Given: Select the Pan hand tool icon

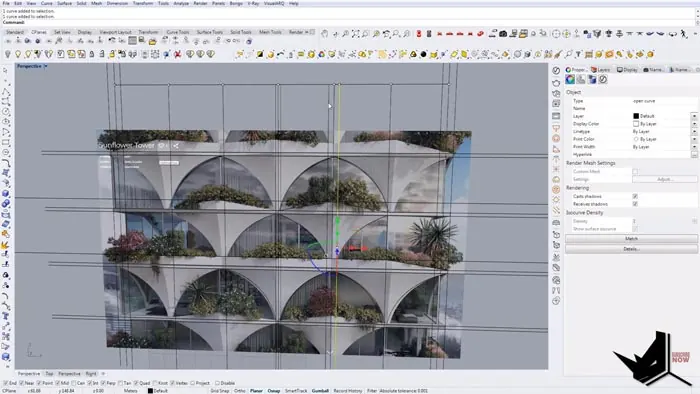Looking at the screenshot, I should [325, 33].
